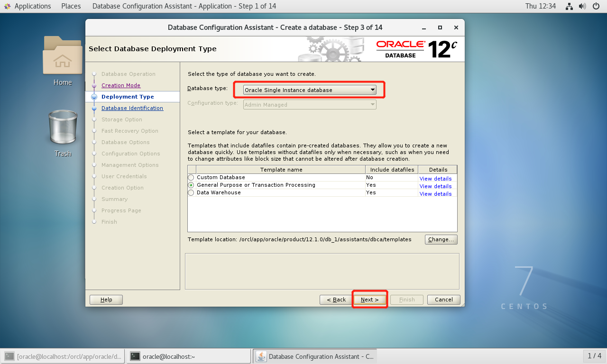Click the Database Operation step label
Image resolution: width=607 pixels, height=364 pixels.
click(x=129, y=74)
